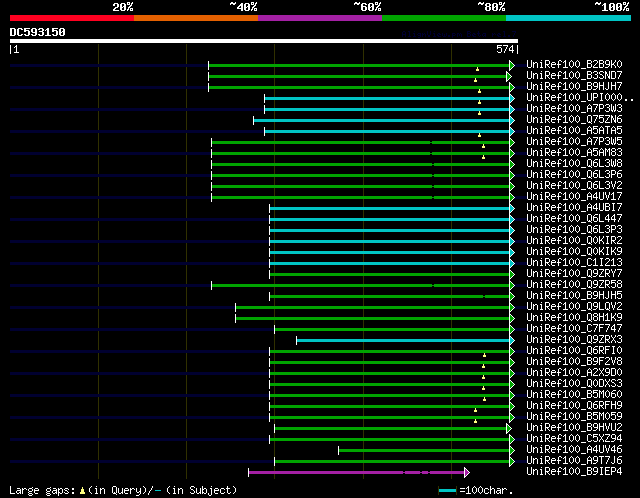Open hit UniRef100_A5AM83
Screen dimensions: 640x498
pyautogui.click(x=574, y=153)
